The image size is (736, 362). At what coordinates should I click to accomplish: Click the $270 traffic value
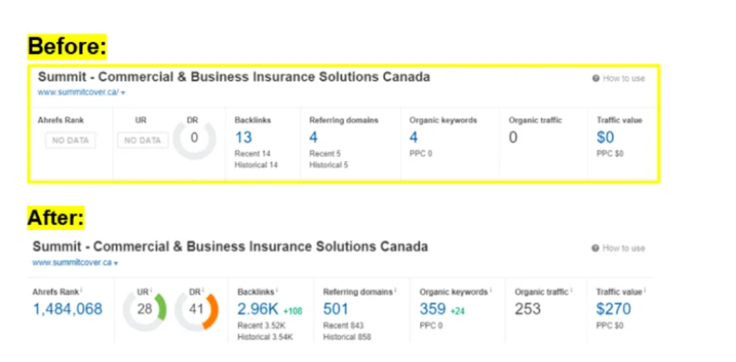coord(613,309)
